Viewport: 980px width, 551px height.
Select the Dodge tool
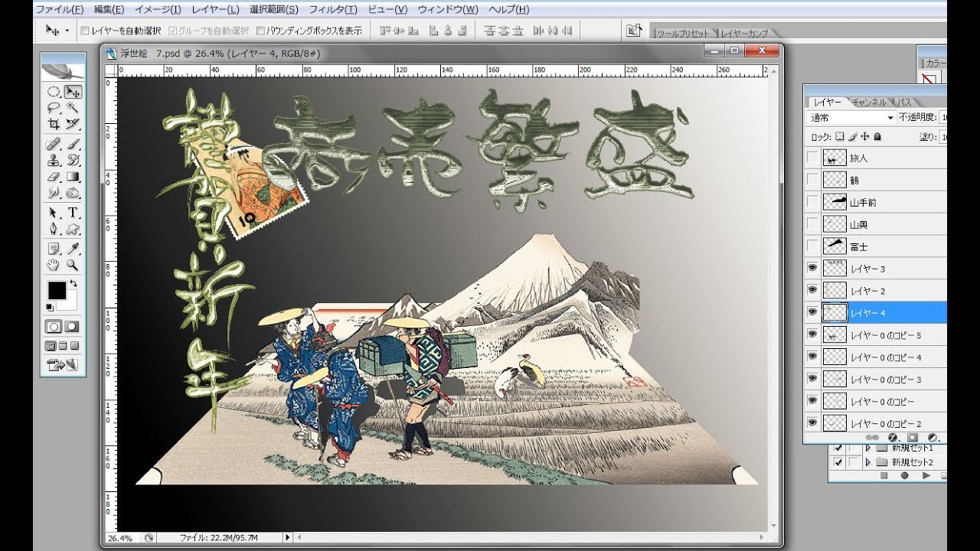[x=73, y=192]
